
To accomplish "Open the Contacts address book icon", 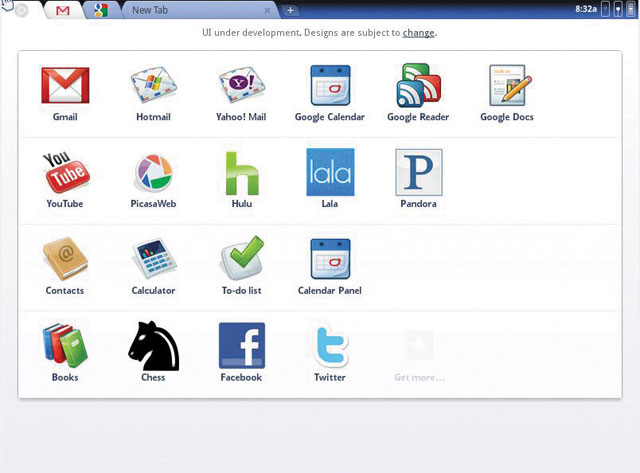I will pos(65,259).
